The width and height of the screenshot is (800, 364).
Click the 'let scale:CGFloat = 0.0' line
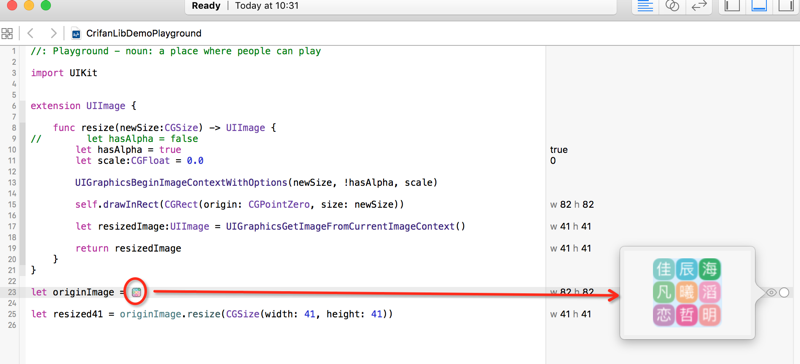point(139,161)
